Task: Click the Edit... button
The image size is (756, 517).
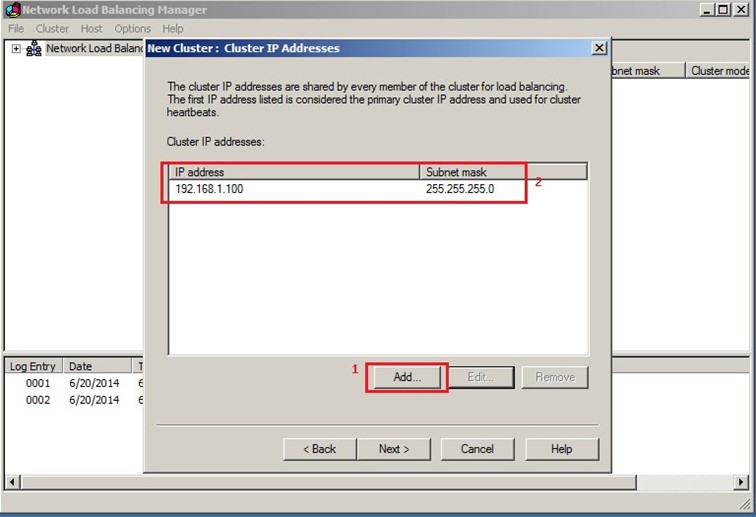Action: (x=481, y=377)
